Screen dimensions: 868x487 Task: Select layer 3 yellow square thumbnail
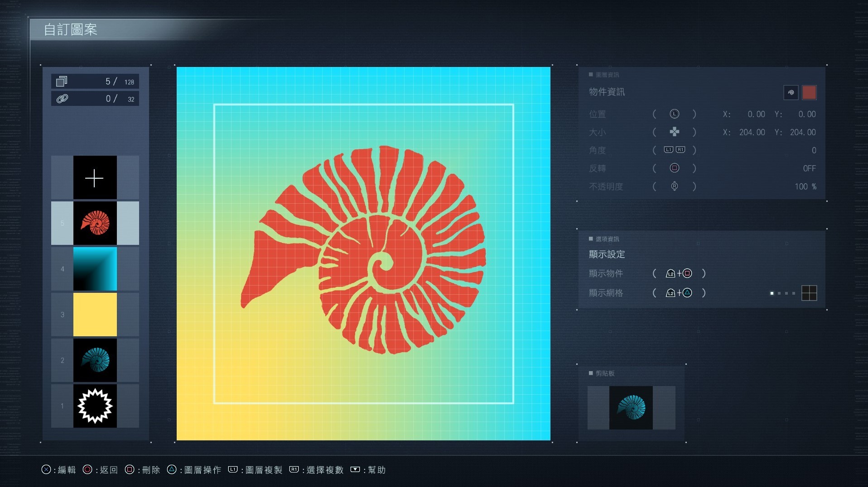point(95,315)
